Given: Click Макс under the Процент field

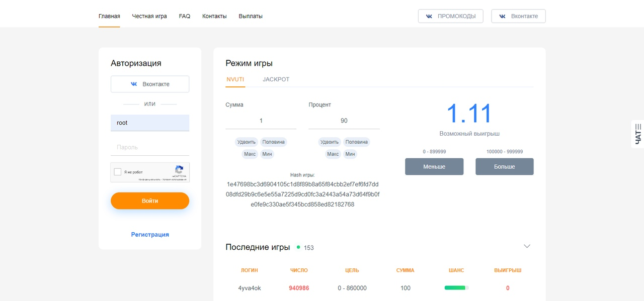Looking at the screenshot, I should coord(333,154).
